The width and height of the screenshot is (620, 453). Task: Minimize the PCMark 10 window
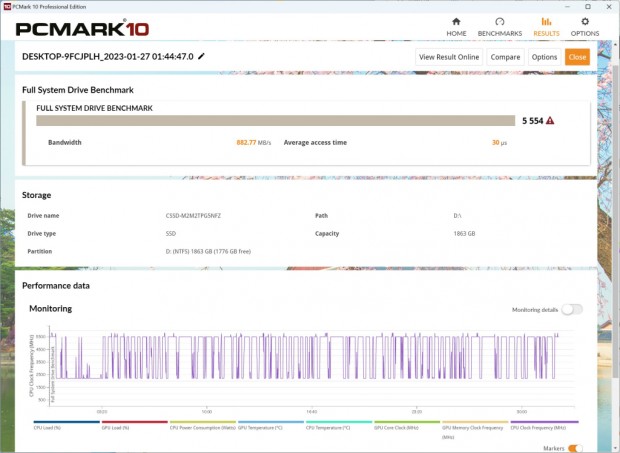click(x=567, y=6)
